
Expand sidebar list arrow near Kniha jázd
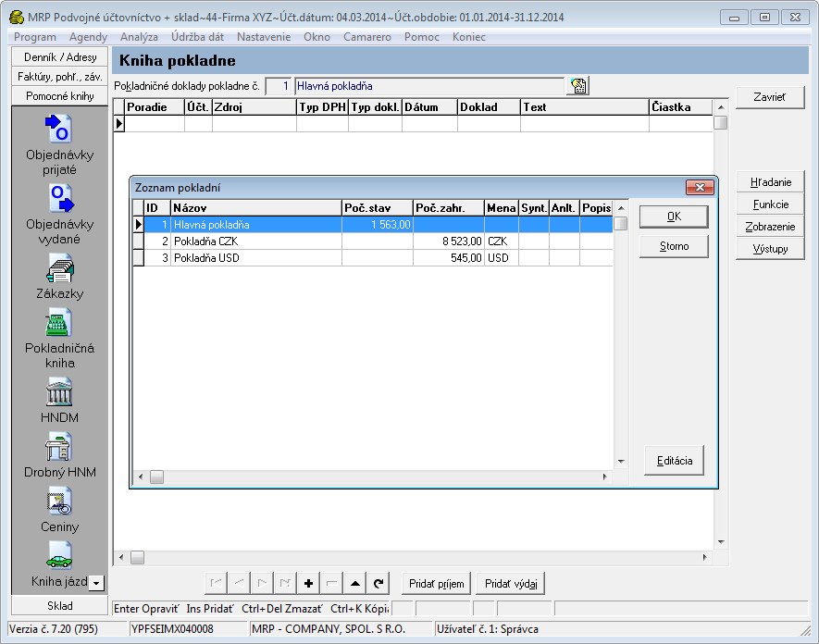[x=96, y=583]
